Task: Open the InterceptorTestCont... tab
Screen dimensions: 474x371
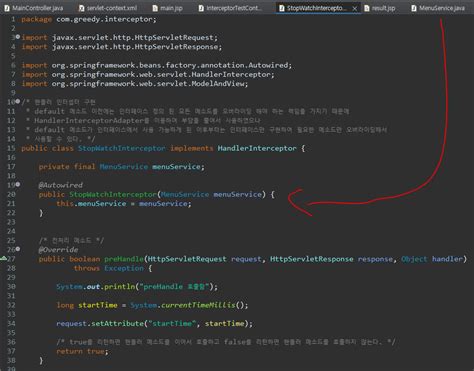Action: [230, 8]
